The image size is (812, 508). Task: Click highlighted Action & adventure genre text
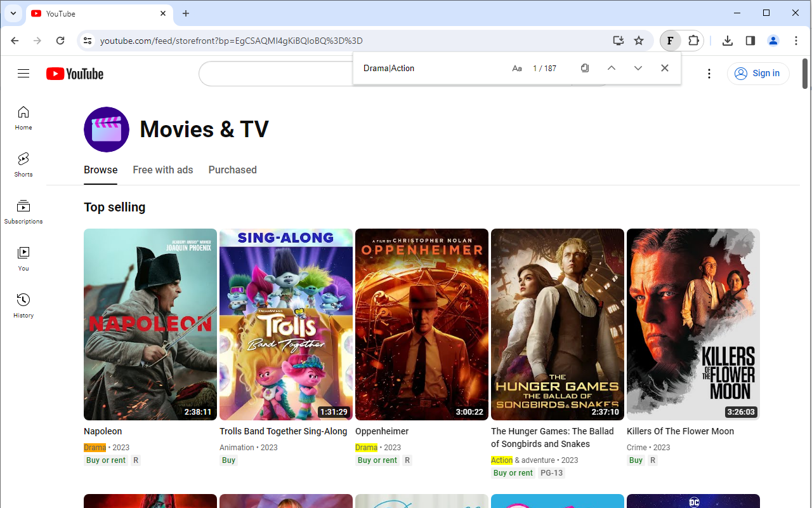pos(523,460)
